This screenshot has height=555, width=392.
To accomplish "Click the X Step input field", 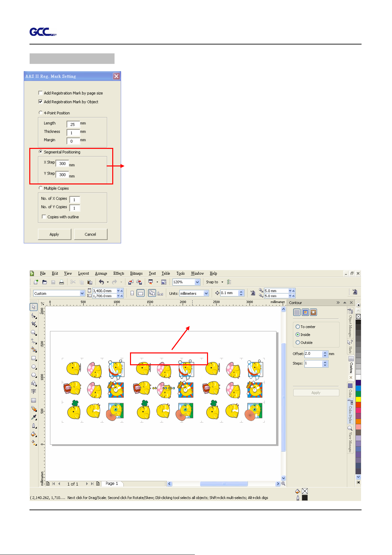I will (62, 163).
